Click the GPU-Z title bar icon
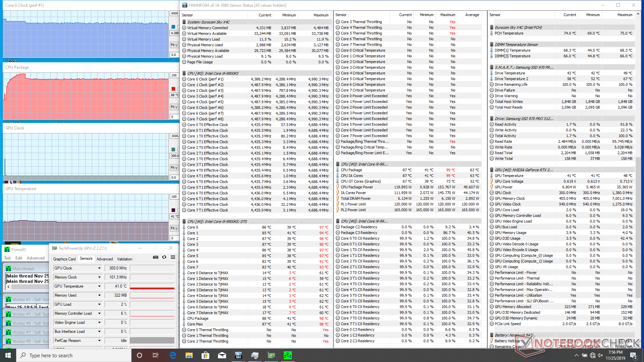Screen dimensions: 644x362 tap(54, 248)
